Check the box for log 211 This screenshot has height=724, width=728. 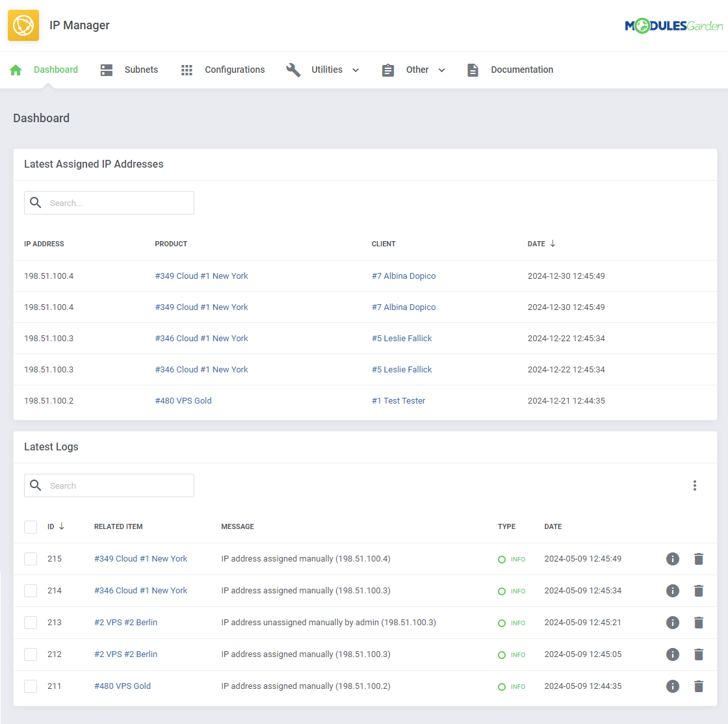tap(31, 686)
